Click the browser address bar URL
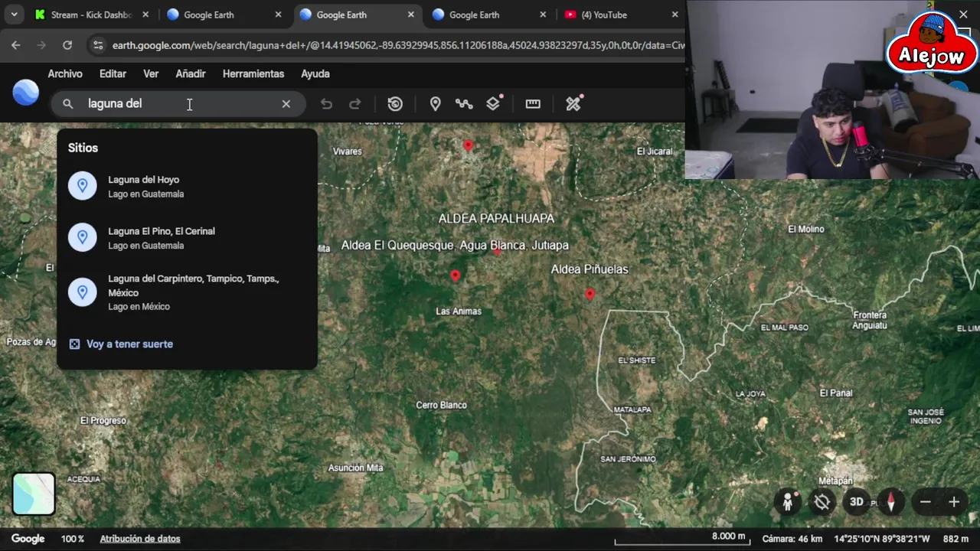This screenshot has height=551, width=980. click(398, 45)
